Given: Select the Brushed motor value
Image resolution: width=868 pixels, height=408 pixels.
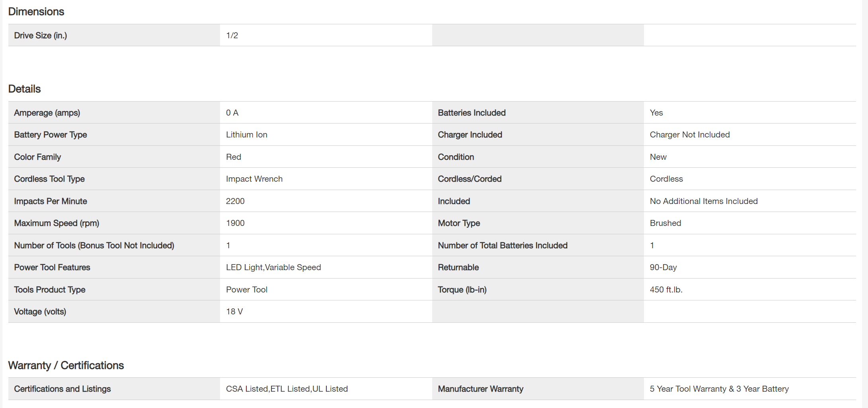Looking at the screenshot, I should [665, 223].
